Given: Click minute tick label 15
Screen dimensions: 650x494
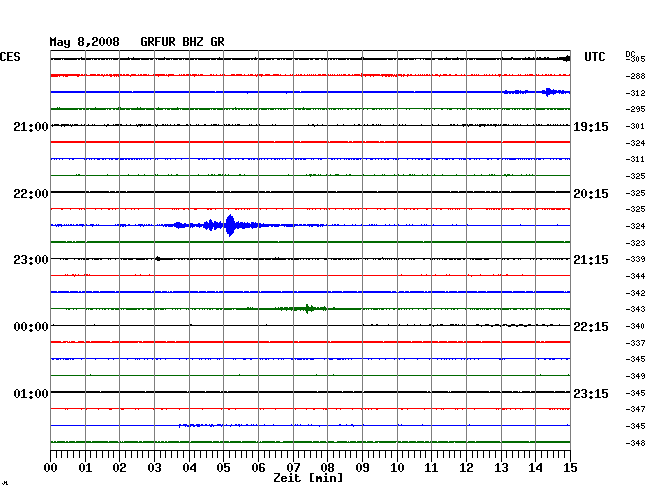Looking at the screenshot, I should click(570, 468).
